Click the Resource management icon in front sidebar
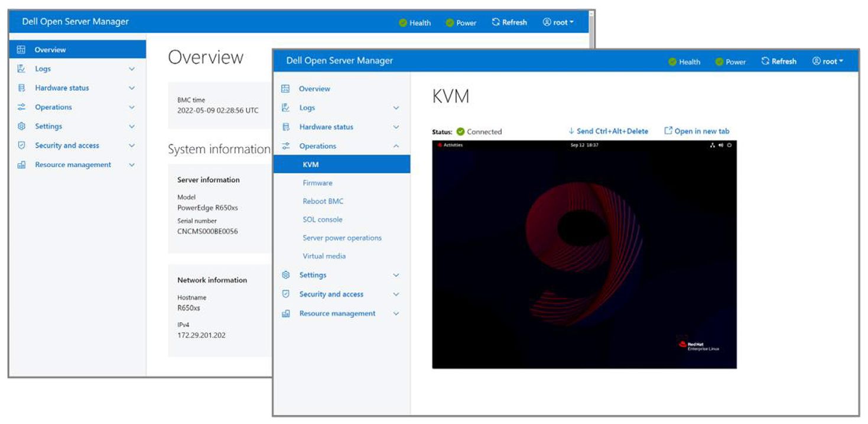 coord(286,313)
